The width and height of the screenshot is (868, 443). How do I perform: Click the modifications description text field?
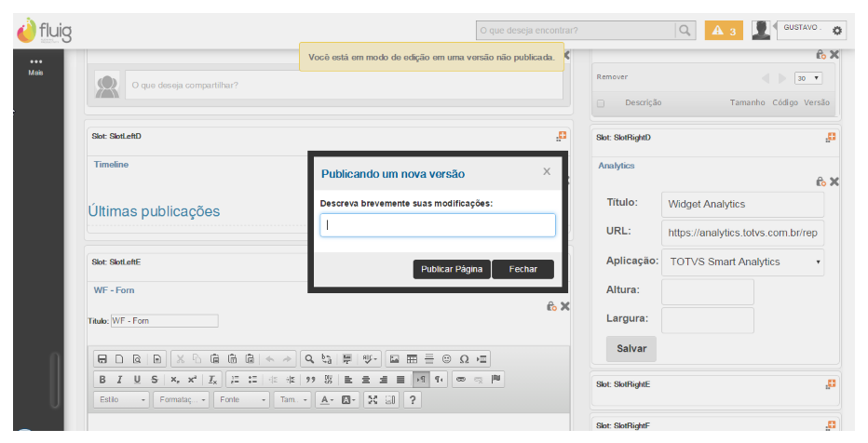(x=438, y=225)
